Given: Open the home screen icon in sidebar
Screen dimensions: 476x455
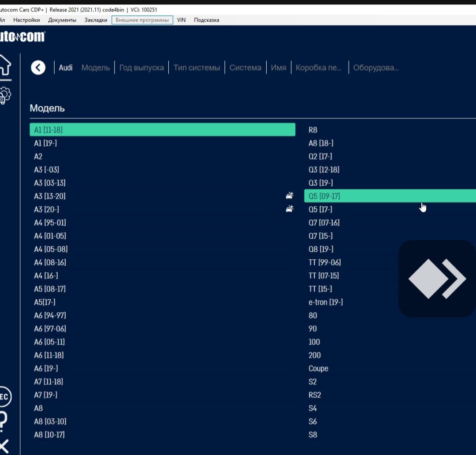Looking at the screenshot, I should point(5,65).
